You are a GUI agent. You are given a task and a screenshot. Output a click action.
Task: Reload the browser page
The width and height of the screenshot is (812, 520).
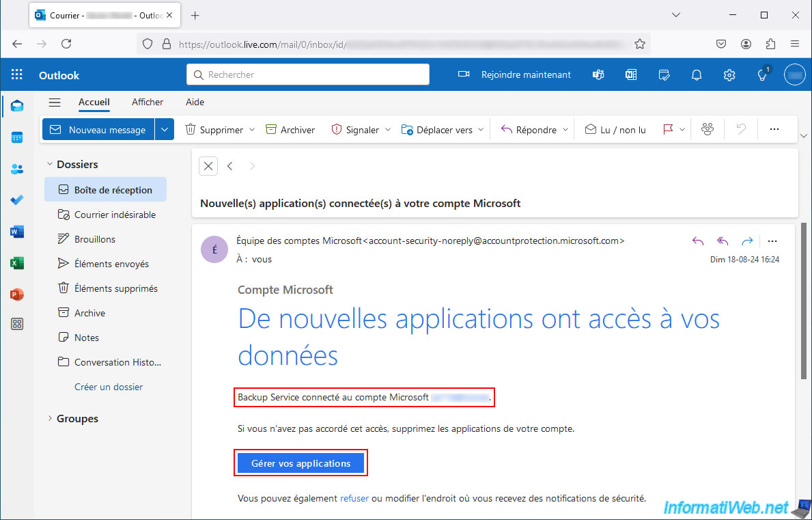pos(66,44)
